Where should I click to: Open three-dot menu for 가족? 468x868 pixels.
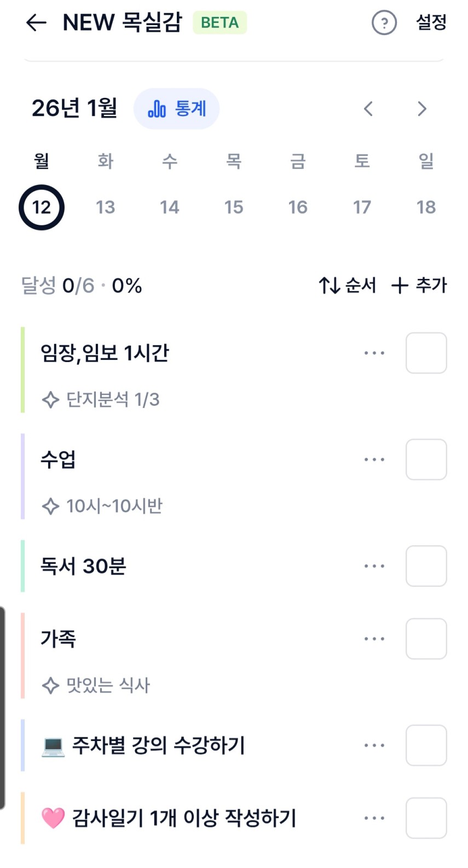click(x=374, y=639)
